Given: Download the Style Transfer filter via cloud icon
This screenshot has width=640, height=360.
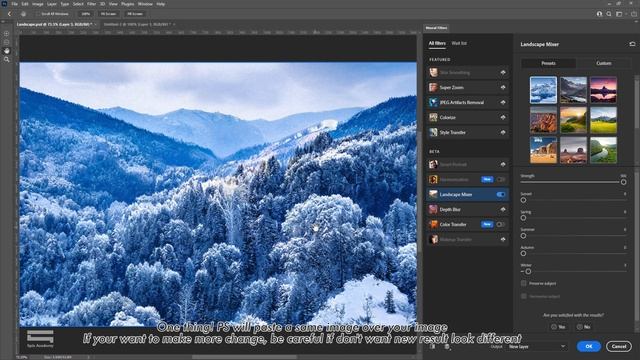Looking at the screenshot, I should tap(503, 133).
